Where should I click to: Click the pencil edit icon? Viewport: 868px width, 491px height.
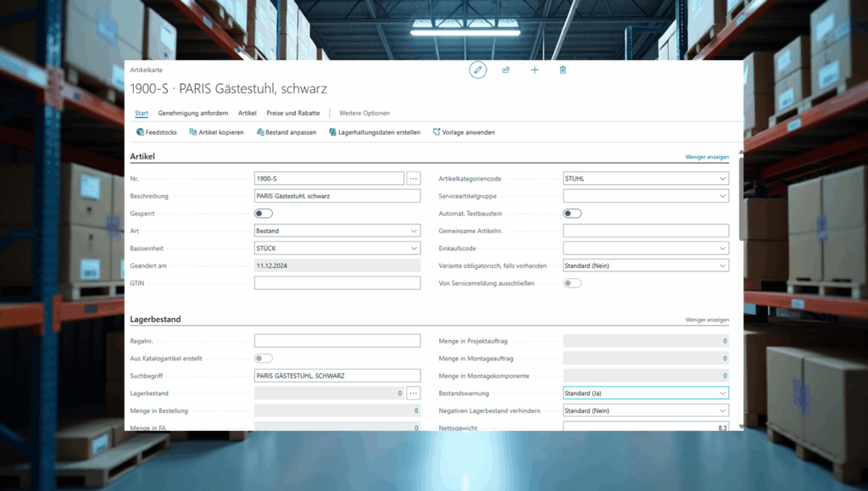[478, 70]
